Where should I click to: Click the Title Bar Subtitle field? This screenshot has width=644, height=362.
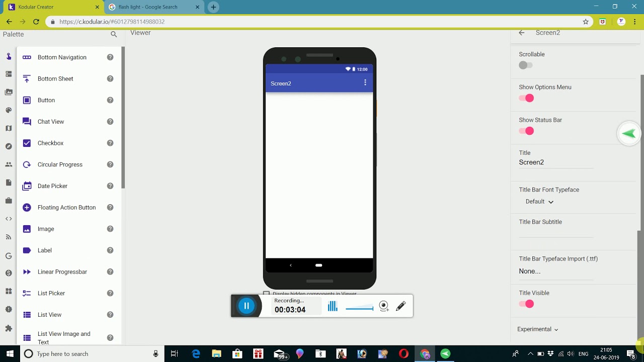[x=556, y=232]
